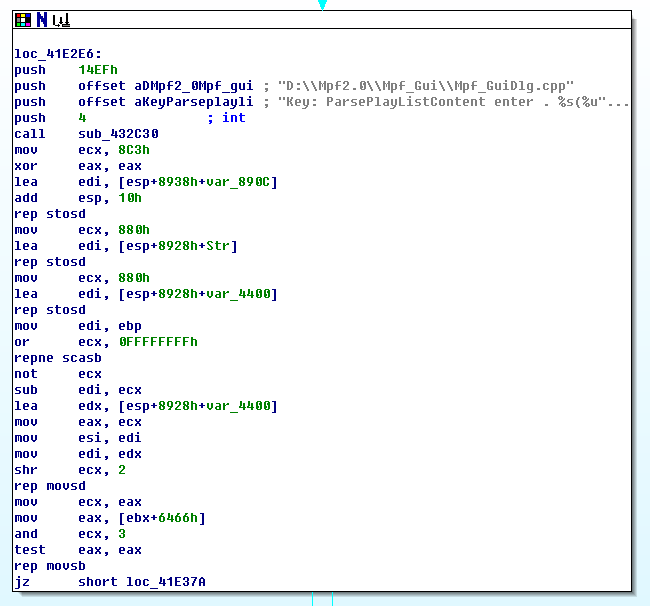650x606 pixels.
Task: Select the sub_432C30 call target
Action: tap(118, 134)
